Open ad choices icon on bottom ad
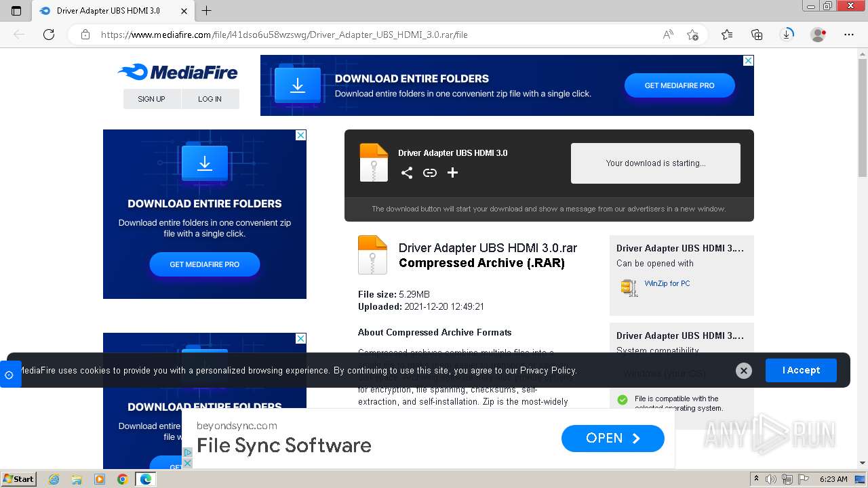The width and height of the screenshot is (868, 488). point(188,453)
